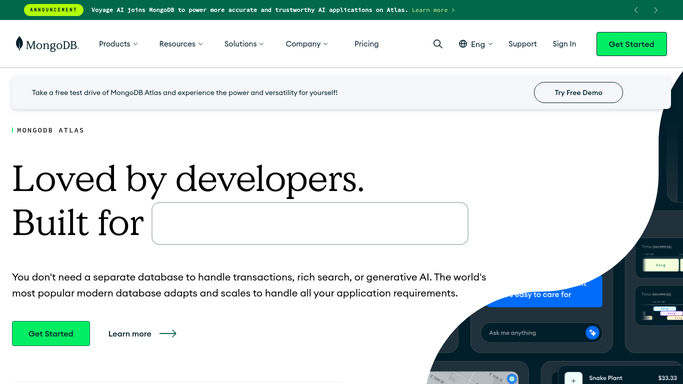Viewport: 683px width, 384px height.
Task: Click the blue sparkle send icon
Action: (x=592, y=333)
